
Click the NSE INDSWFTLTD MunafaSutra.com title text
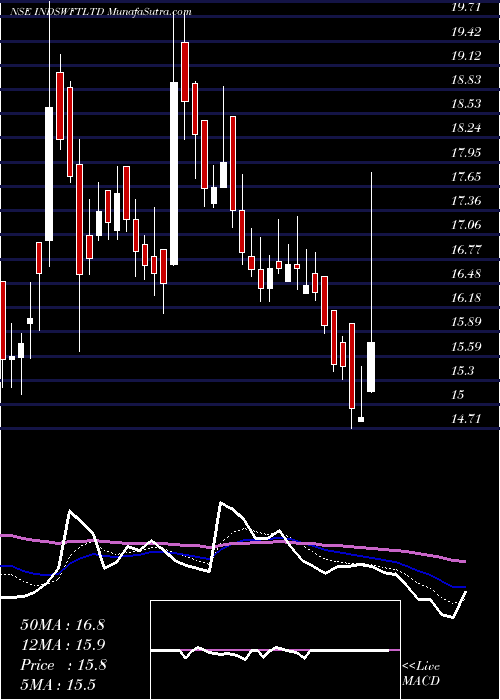[101, 12]
